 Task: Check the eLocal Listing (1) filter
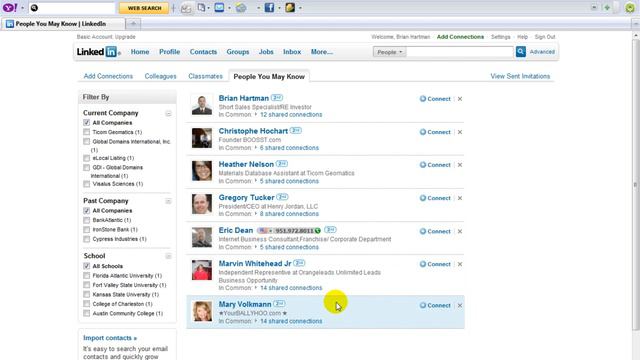coord(87,158)
